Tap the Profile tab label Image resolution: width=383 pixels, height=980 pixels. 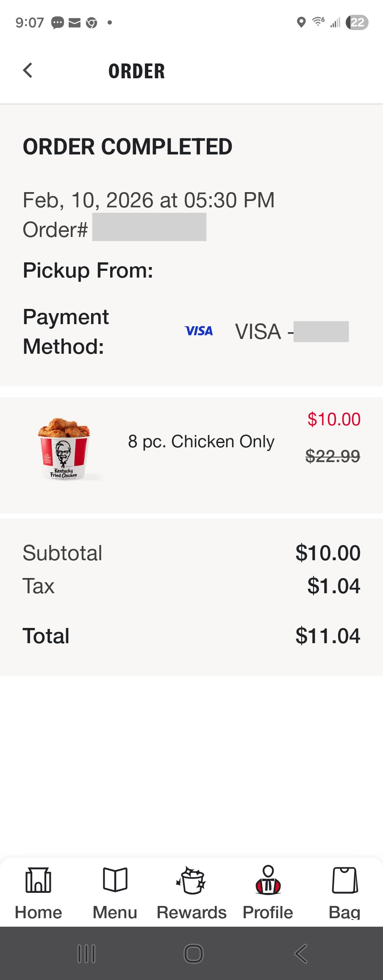coord(268,912)
